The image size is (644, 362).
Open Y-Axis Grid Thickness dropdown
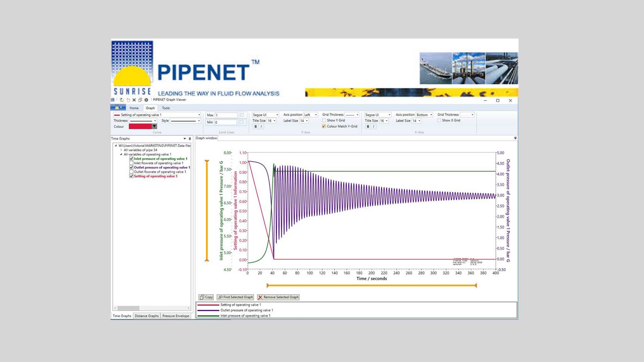tap(352, 115)
